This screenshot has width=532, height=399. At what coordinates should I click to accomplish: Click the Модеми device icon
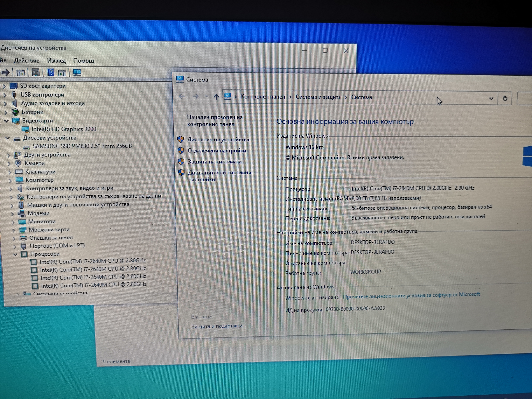click(x=21, y=213)
